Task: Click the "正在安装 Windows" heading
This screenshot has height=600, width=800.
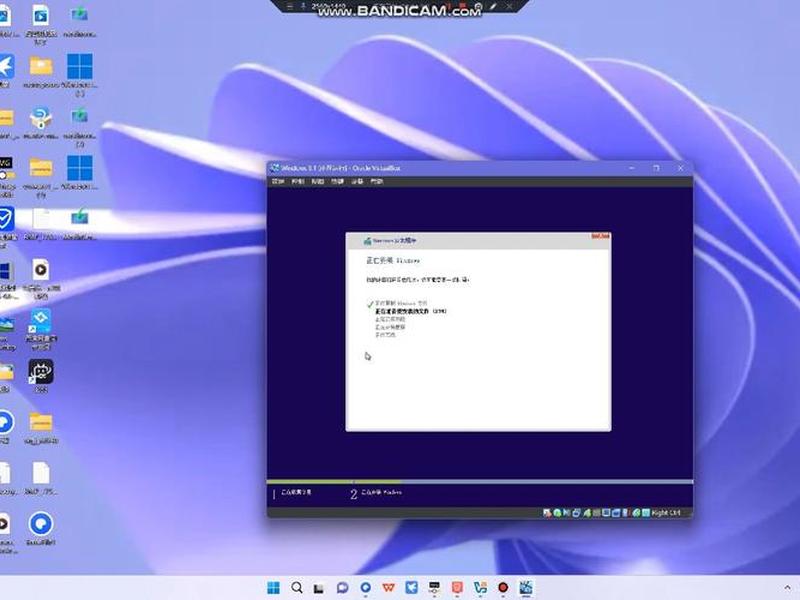Action: [393, 261]
